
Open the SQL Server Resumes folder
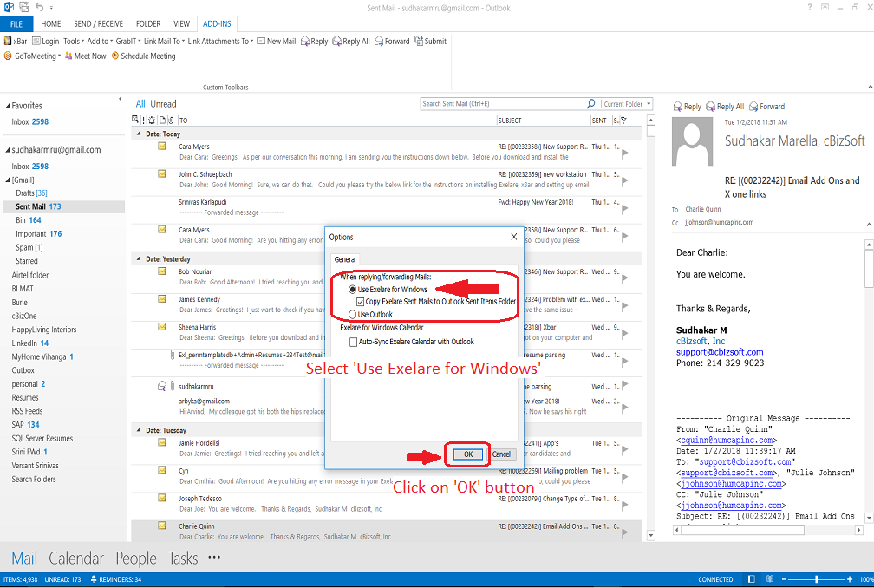(42, 439)
